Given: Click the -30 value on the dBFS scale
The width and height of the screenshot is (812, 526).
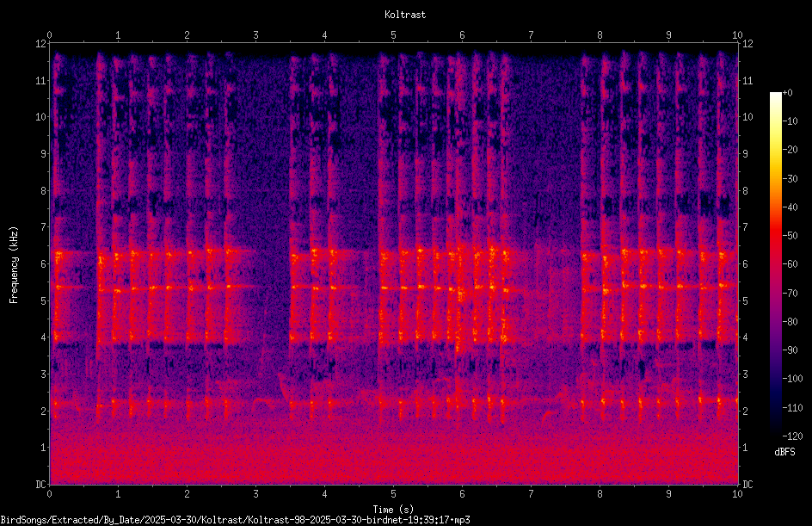Looking at the screenshot, I should pyautogui.click(x=790, y=179).
